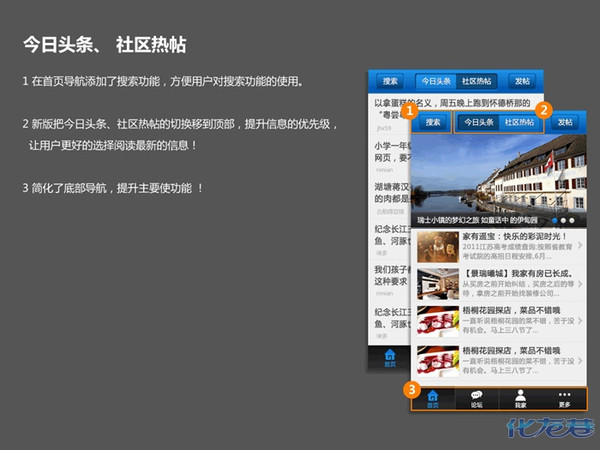Open the 我家 person icon in bottom nav
600x450 pixels.
point(520,397)
